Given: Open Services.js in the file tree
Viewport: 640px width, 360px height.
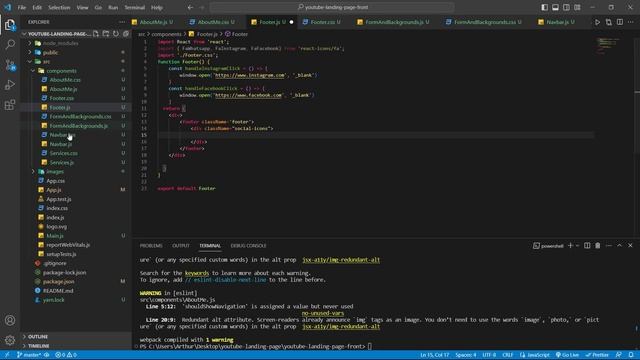Looking at the screenshot, I should pos(62,162).
